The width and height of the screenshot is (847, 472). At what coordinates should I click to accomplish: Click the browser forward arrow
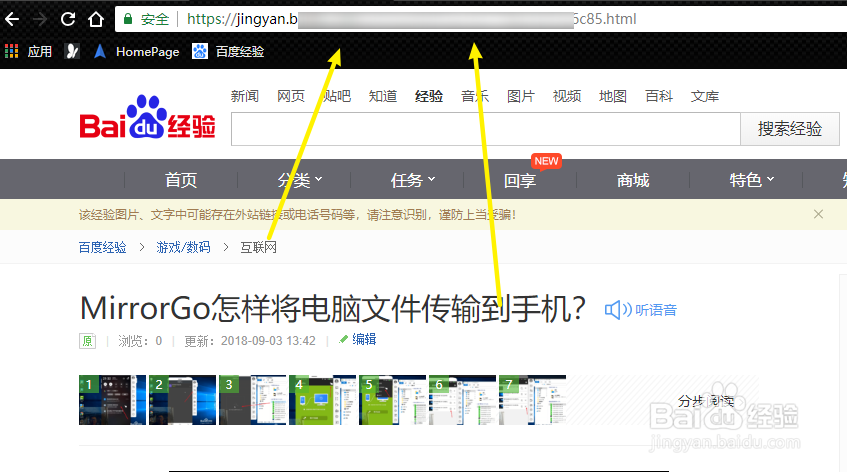coord(39,19)
